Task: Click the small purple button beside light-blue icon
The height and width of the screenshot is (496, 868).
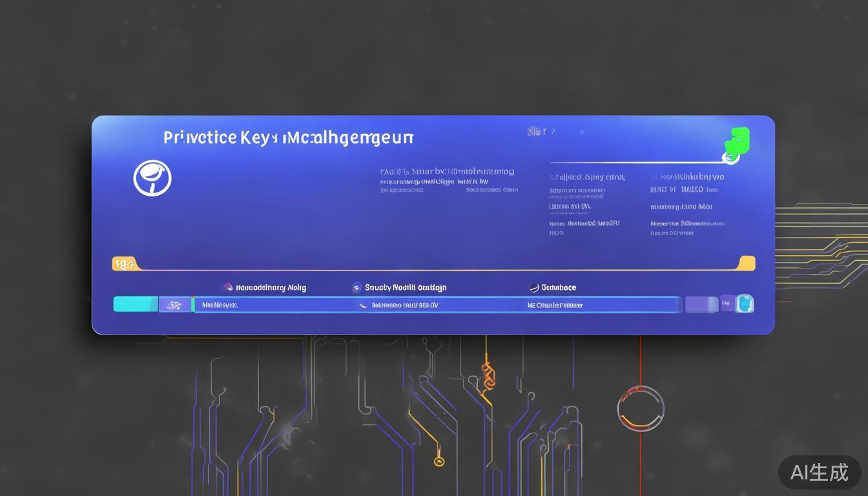Action: (727, 304)
